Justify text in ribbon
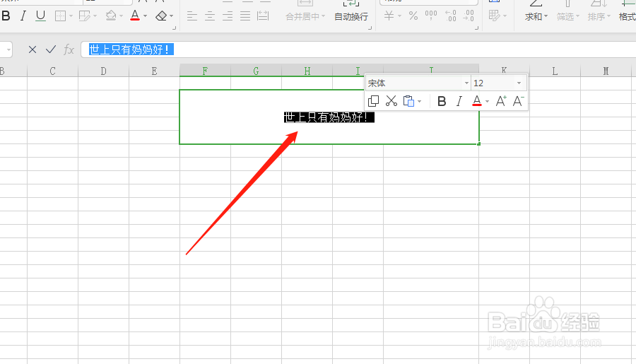 tap(245, 16)
